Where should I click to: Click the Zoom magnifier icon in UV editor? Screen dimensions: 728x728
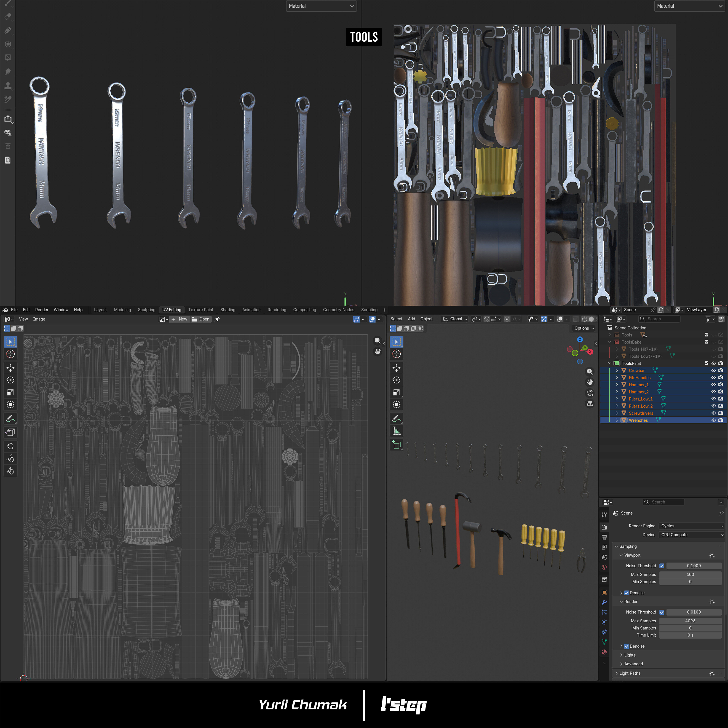(377, 341)
